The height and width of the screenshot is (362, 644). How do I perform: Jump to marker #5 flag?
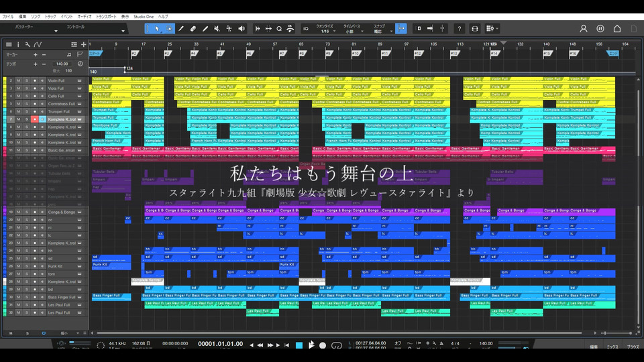coord(220,54)
